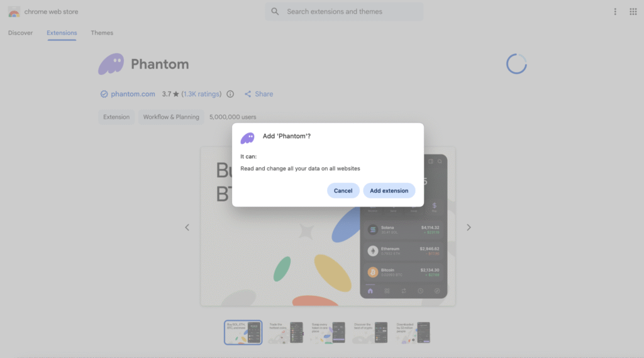Open the ratings info icon

(x=230, y=94)
